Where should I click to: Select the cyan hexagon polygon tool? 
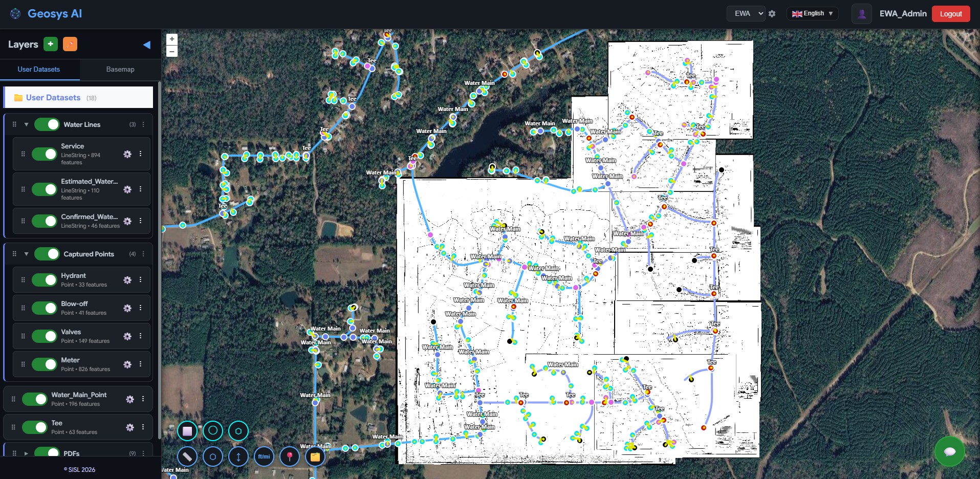[238, 431]
